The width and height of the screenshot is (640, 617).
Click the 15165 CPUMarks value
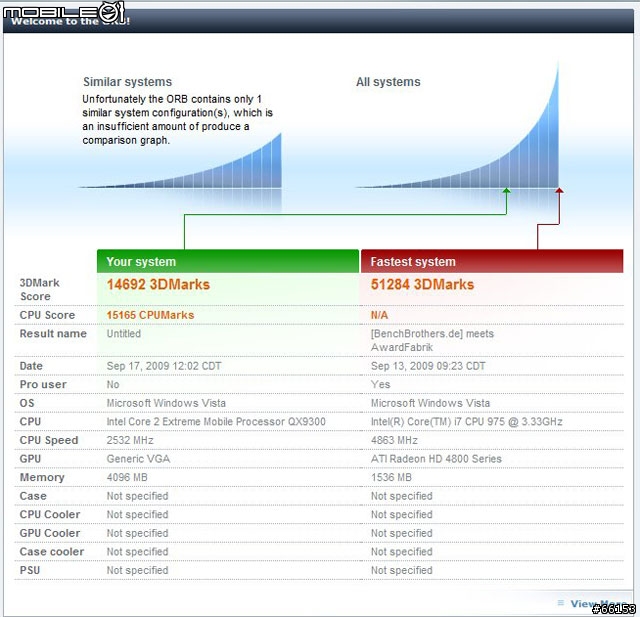pos(150,315)
